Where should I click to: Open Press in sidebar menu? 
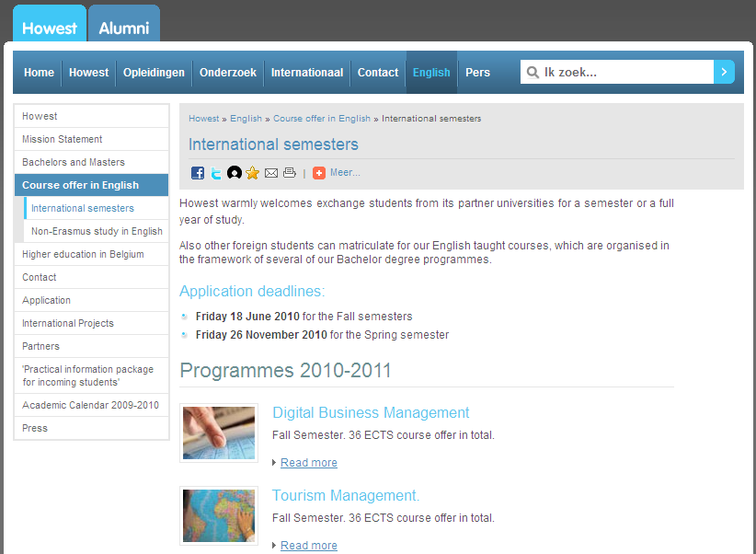(92, 429)
